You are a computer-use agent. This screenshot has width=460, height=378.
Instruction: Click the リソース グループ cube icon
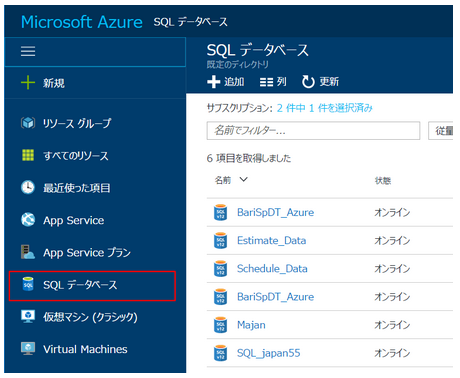(x=28, y=123)
